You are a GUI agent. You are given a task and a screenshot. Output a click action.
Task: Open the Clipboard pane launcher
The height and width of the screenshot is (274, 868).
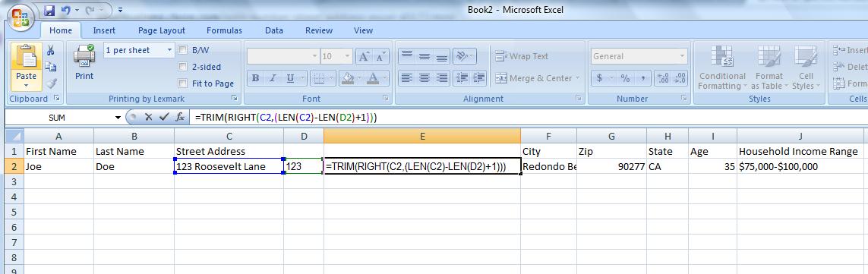click(x=56, y=99)
